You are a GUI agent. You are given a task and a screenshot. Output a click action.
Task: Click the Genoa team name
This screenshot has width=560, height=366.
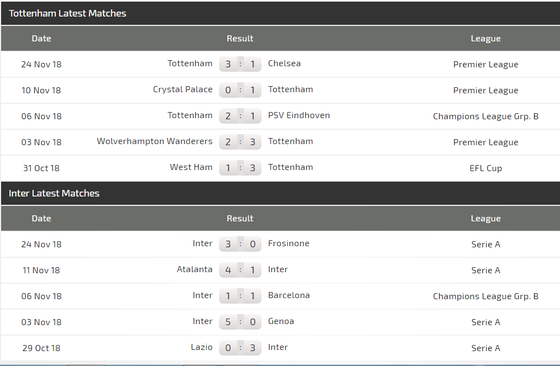tap(281, 321)
